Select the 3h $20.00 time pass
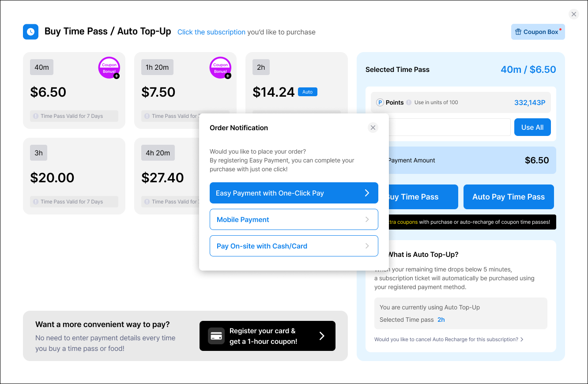This screenshot has height=384, width=588. point(74,177)
